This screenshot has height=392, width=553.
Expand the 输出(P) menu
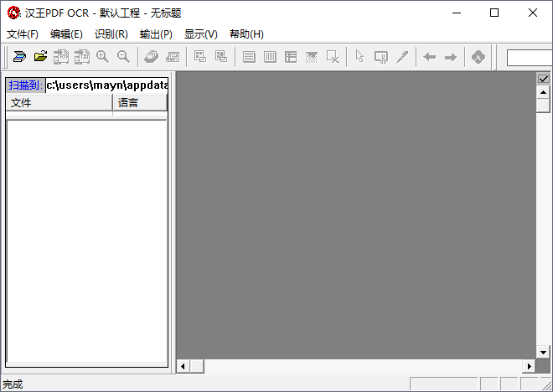(156, 34)
